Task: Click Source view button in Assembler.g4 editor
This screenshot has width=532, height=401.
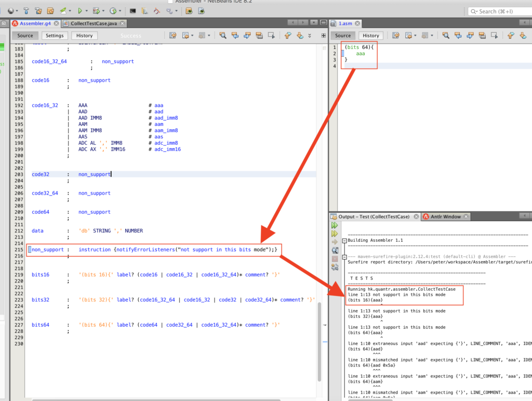Action: pyautogui.click(x=25, y=36)
